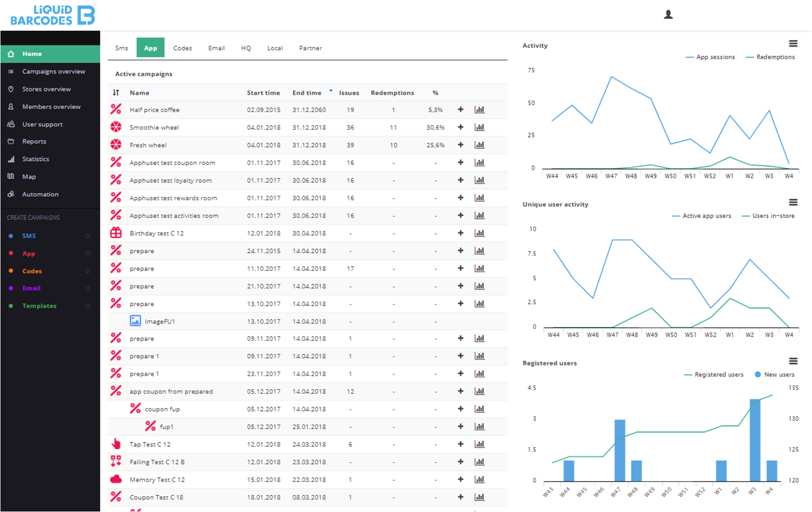The width and height of the screenshot is (812, 512).
Task: Create an Email campaign
Action: tap(31, 289)
